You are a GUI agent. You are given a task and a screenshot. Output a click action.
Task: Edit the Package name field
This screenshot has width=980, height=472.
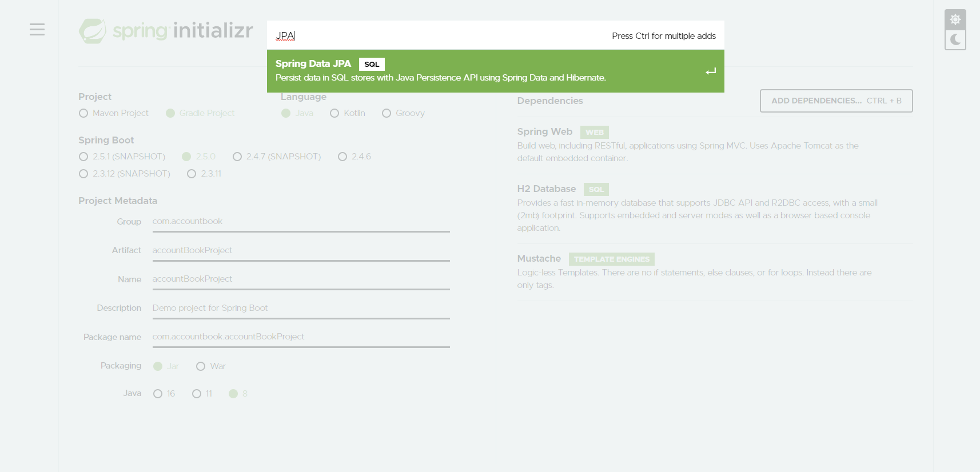click(x=301, y=337)
